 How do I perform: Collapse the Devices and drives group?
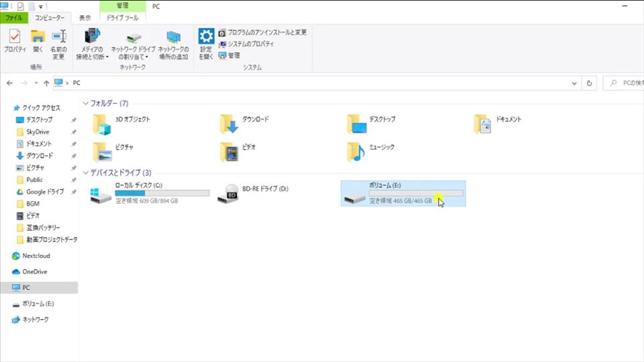86,173
